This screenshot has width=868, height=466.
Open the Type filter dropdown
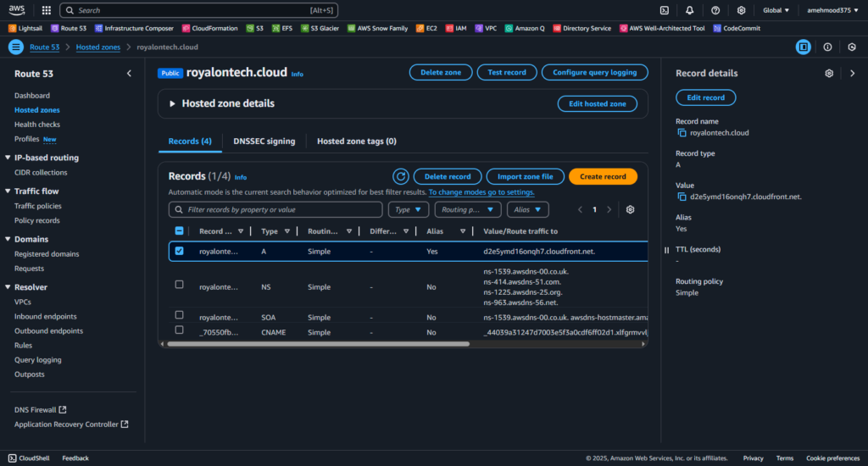click(x=408, y=210)
